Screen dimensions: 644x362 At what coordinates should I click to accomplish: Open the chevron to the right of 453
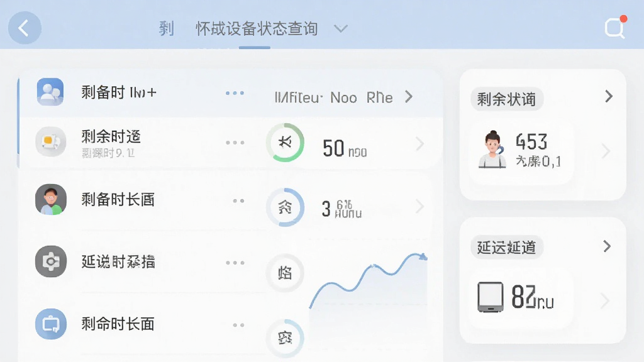point(606,151)
